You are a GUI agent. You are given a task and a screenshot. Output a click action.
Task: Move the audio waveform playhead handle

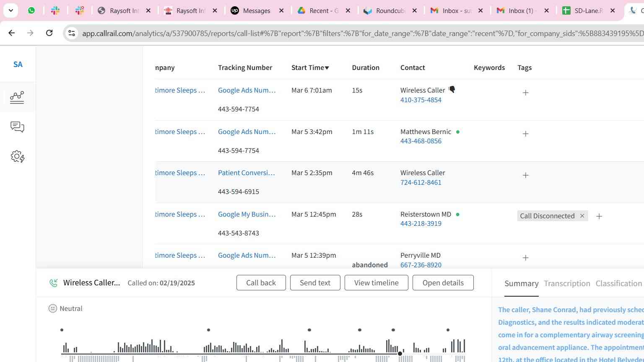[x=400, y=354]
